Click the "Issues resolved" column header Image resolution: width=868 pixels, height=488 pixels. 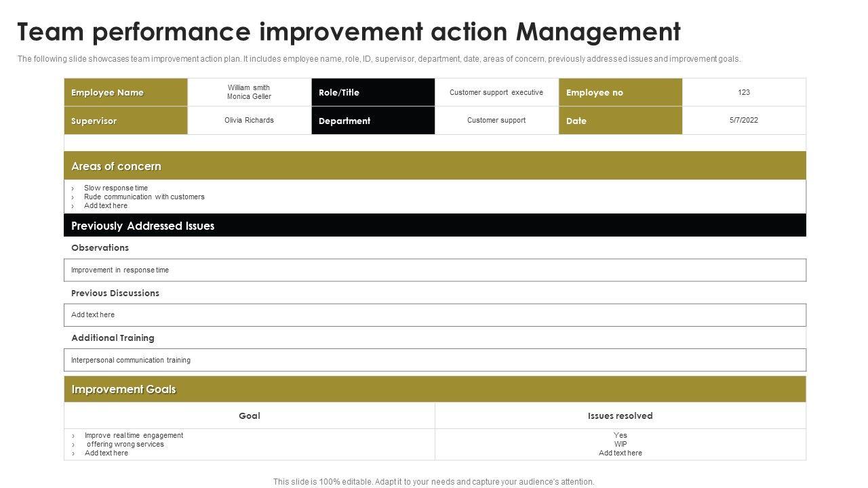pos(620,415)
